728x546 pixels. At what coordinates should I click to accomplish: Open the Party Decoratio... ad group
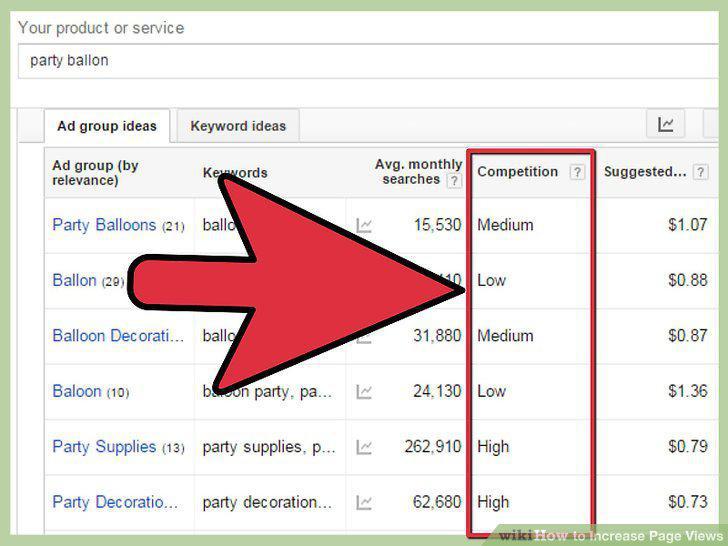click(x=115, y=502)
